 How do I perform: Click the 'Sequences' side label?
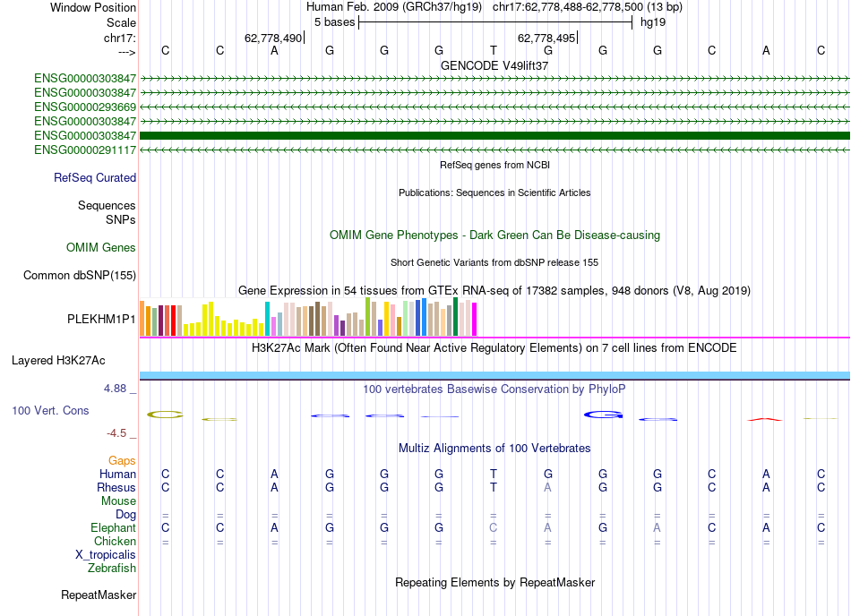click(107, 206)
